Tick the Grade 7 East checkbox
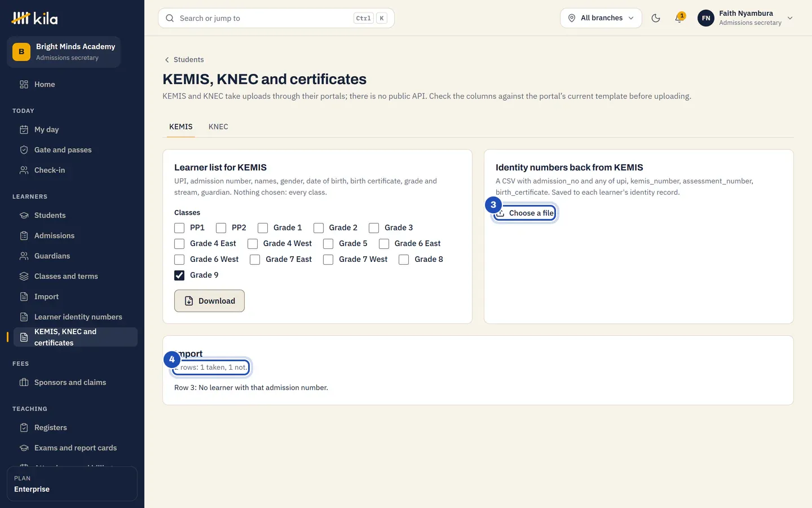 tap(255, 260)
